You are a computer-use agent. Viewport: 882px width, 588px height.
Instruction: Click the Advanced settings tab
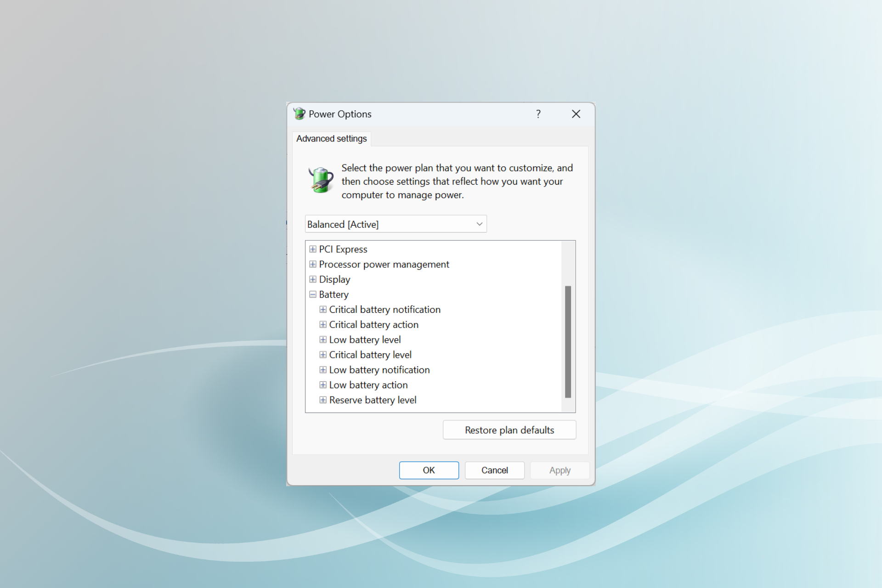tap(331, 138)
